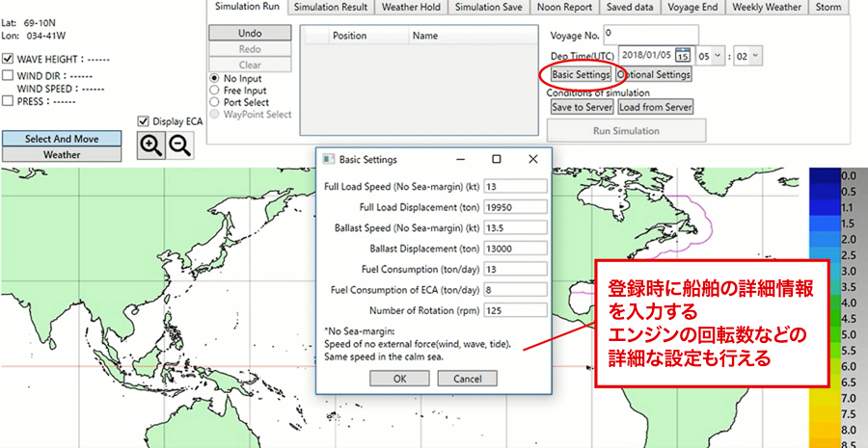Edit the Number of Rotation rpm field
This screenshot has height=448, width=868.
click(x=515, y=310)
